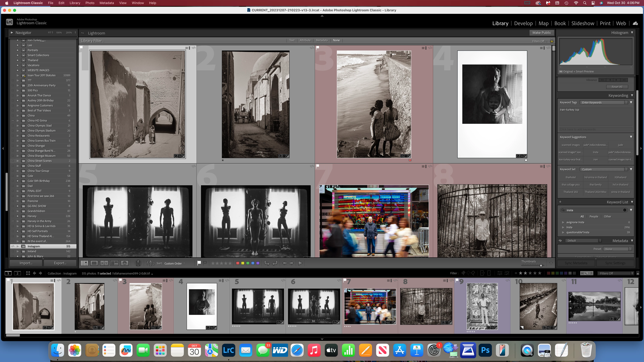Toggle filter lock icon in Library Filter
Viewport: 644px width, 362px height.
(552, 41)
